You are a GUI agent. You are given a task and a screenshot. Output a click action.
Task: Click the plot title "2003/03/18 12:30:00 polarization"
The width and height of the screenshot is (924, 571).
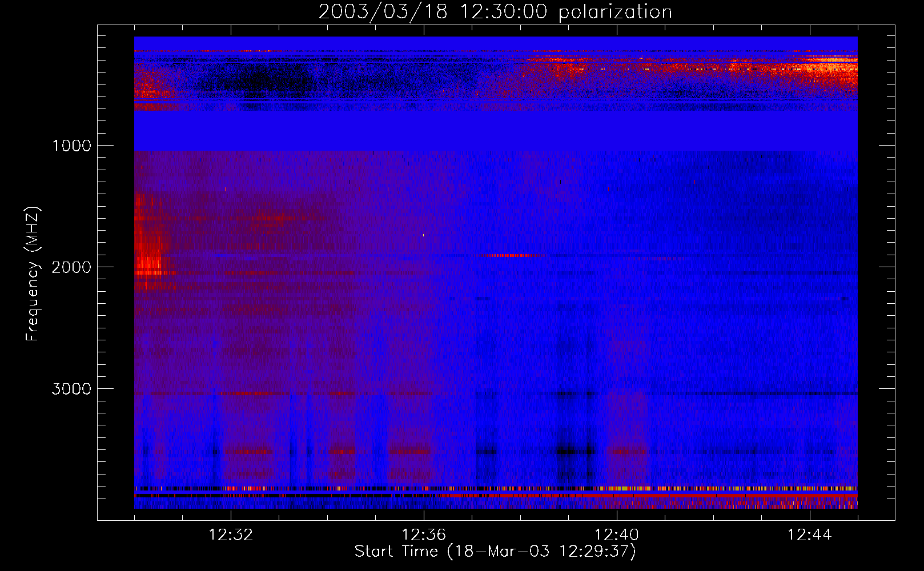pyautogui.click(x=495, y=12)
